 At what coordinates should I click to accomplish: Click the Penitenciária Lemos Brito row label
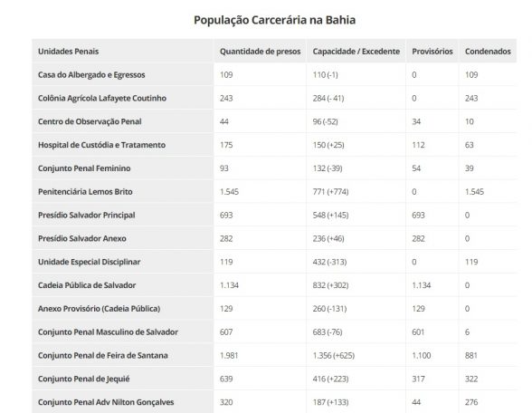tap(85, 192)
